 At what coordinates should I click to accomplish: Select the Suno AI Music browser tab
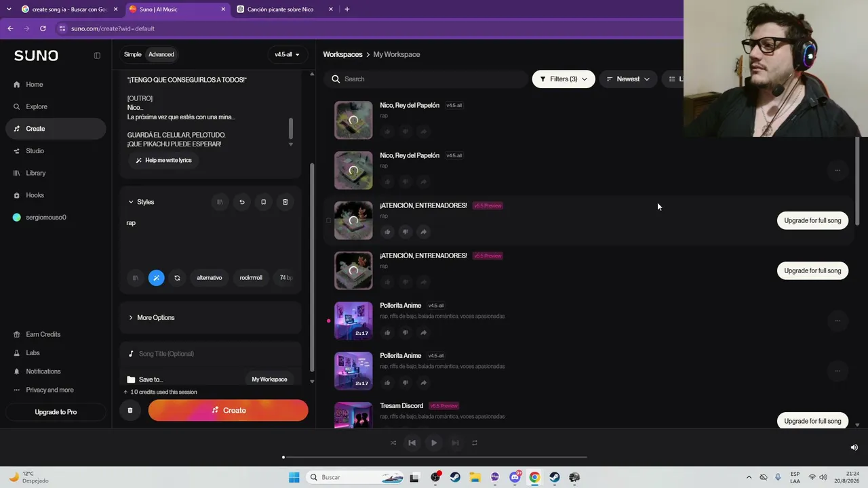(x=177, y=9)
